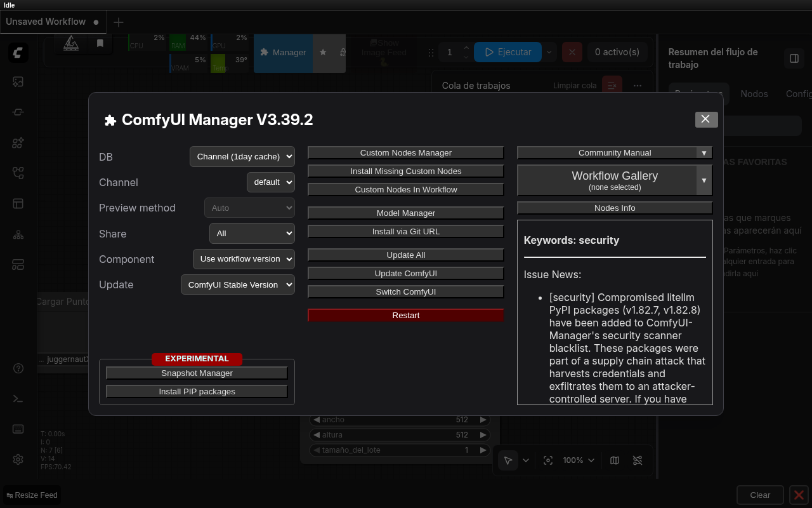Image resolution: width=812 pixels, height=508 pixels.
Task: Expand the Community Manual dropdown arrow
Action: (x=704, y=152)
